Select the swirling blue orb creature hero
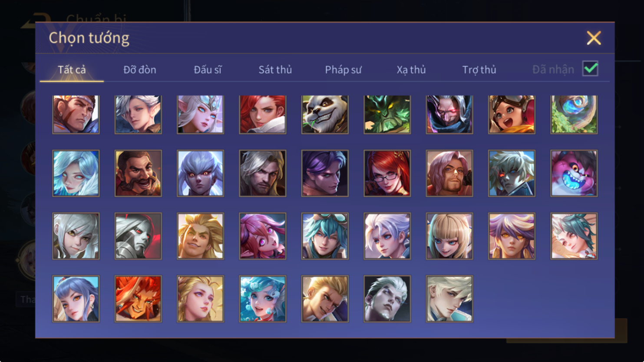This screenshot has height=362, width=644. [574, 115]
